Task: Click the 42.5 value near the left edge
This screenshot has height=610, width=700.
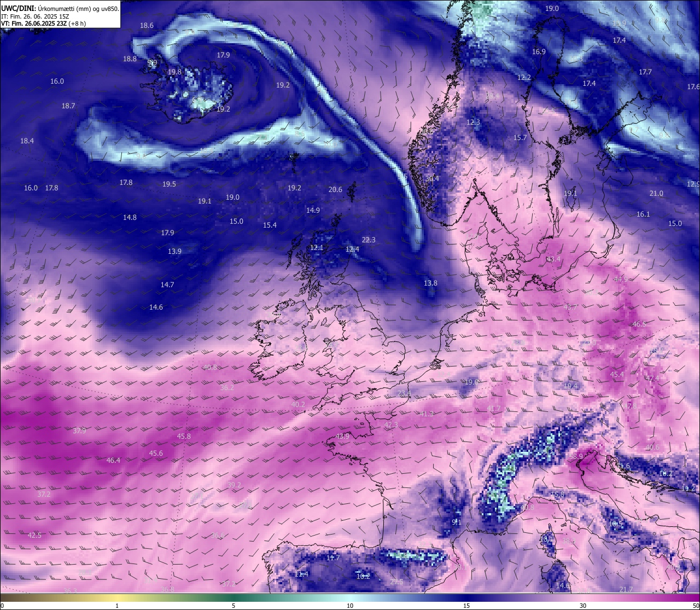Action: 34,535
